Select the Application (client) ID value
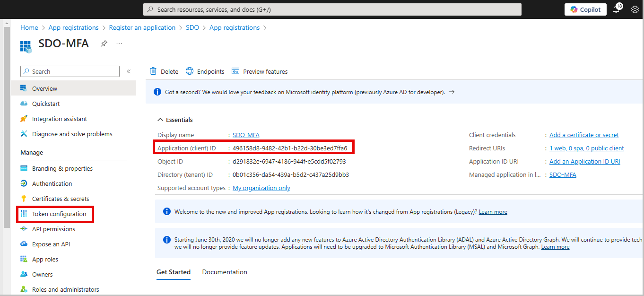The width and height of the screenshot is (644, 296). point(290,148)
